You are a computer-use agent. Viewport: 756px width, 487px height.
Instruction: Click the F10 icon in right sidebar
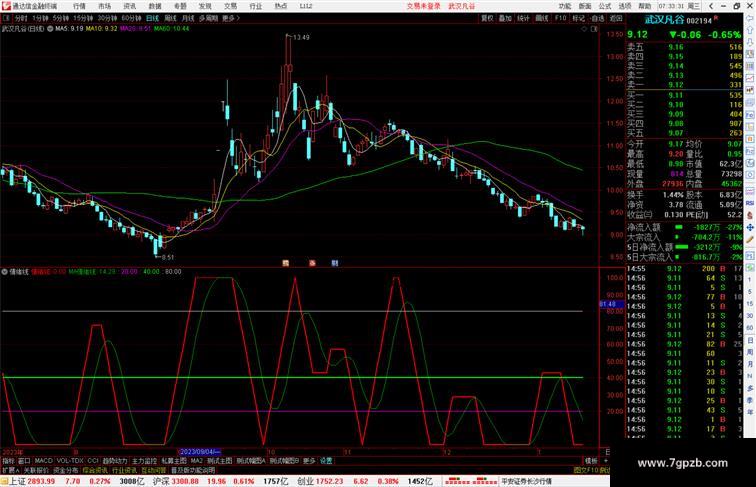[750, 115]
